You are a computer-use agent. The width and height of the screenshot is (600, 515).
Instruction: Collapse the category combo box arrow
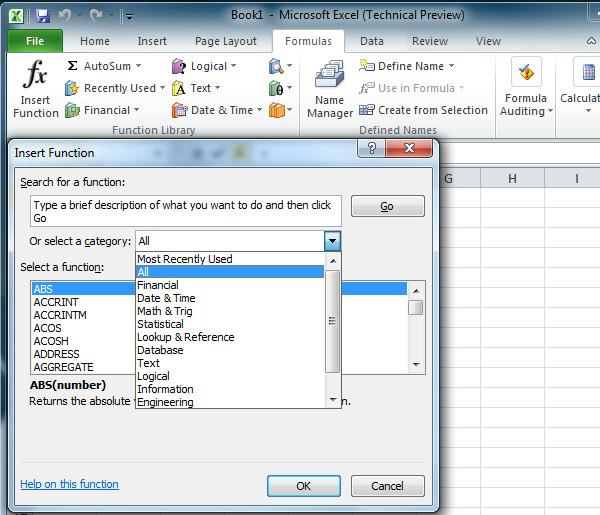332,241
